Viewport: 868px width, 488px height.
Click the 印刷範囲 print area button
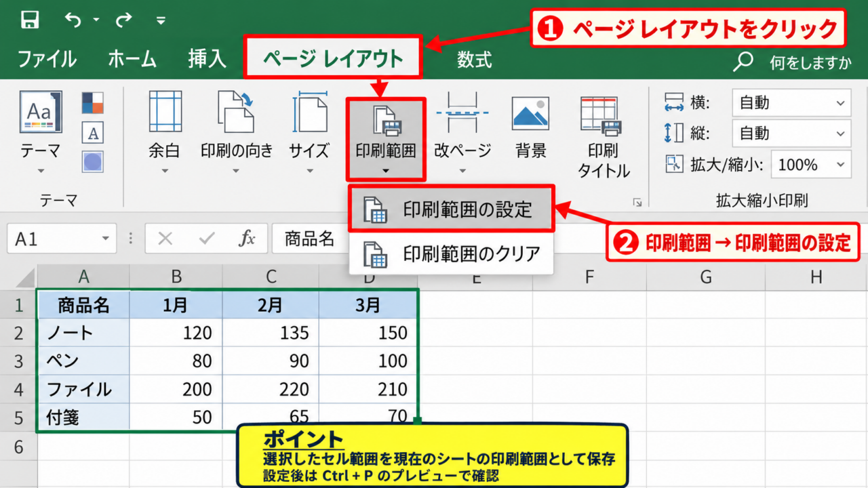[386, 139]
